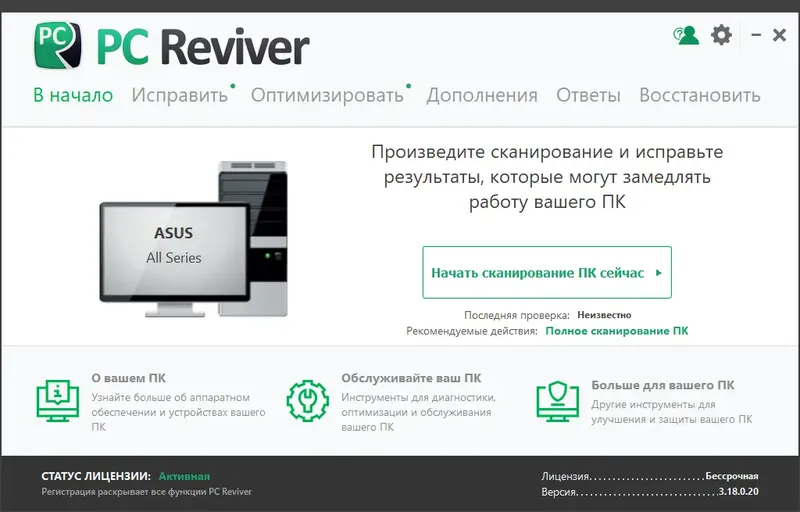
Task: Click the version number '3.18.0.20'
Action: click(x=738, y=492)
